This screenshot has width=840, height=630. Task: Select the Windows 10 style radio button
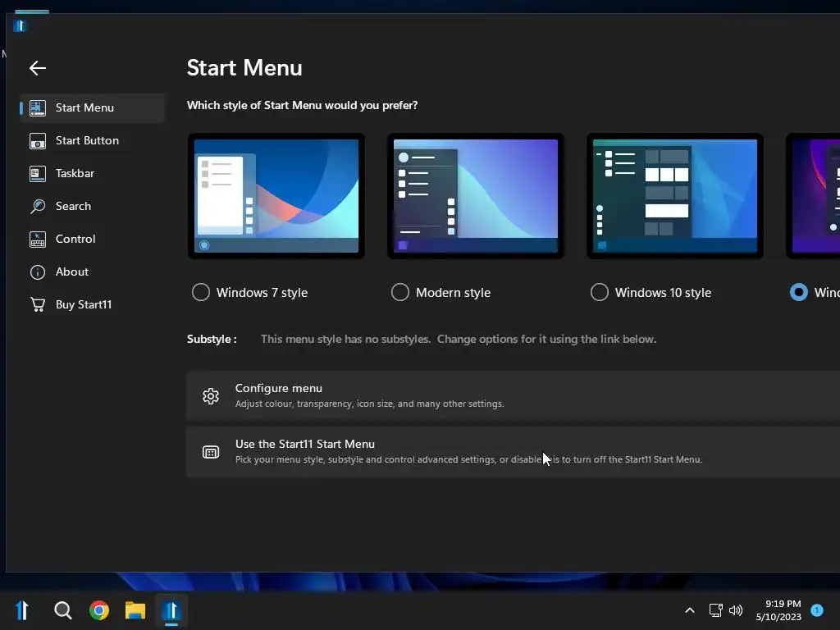600,293
